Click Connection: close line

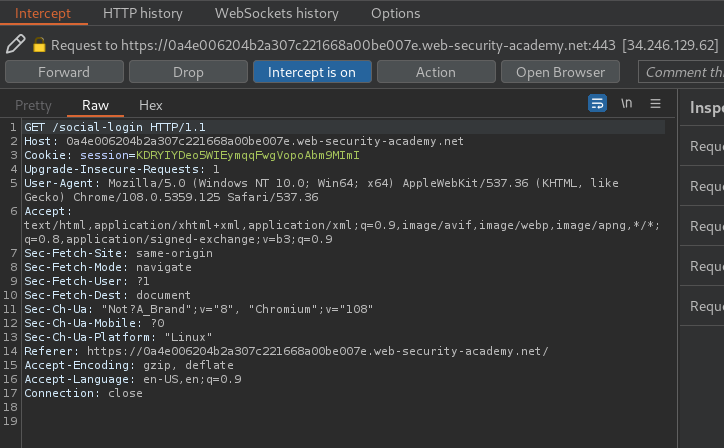84,393
